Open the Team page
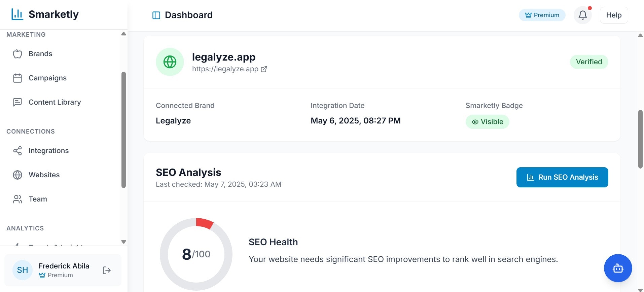Screen dimensions: 644x292 [38, 199]
